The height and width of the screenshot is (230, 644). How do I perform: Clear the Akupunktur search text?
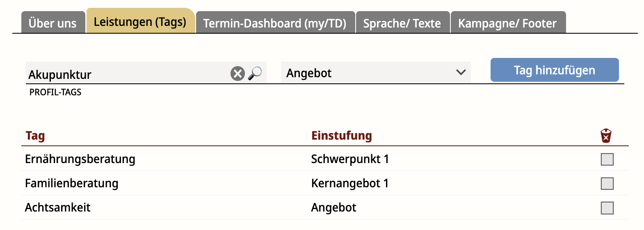coord(238,74)
